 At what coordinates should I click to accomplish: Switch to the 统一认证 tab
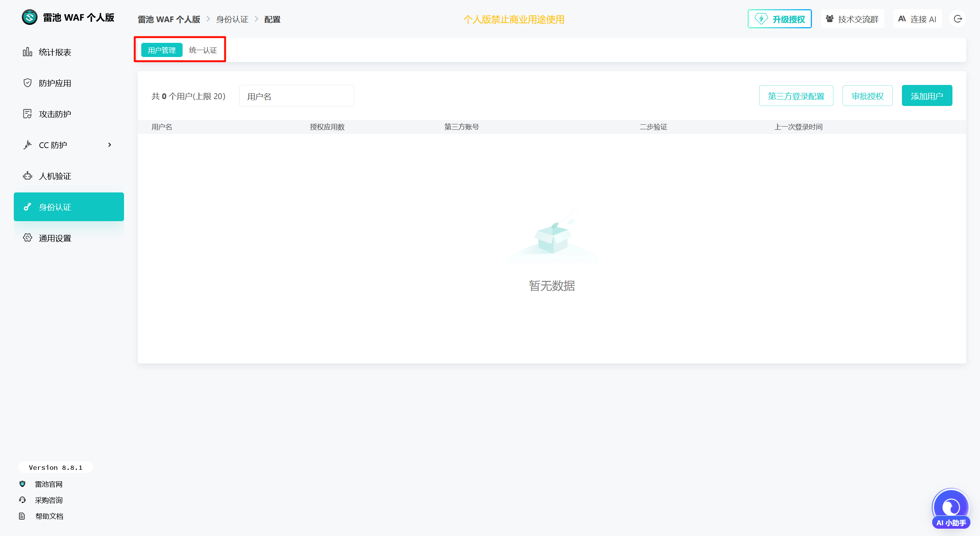point(203,50)
